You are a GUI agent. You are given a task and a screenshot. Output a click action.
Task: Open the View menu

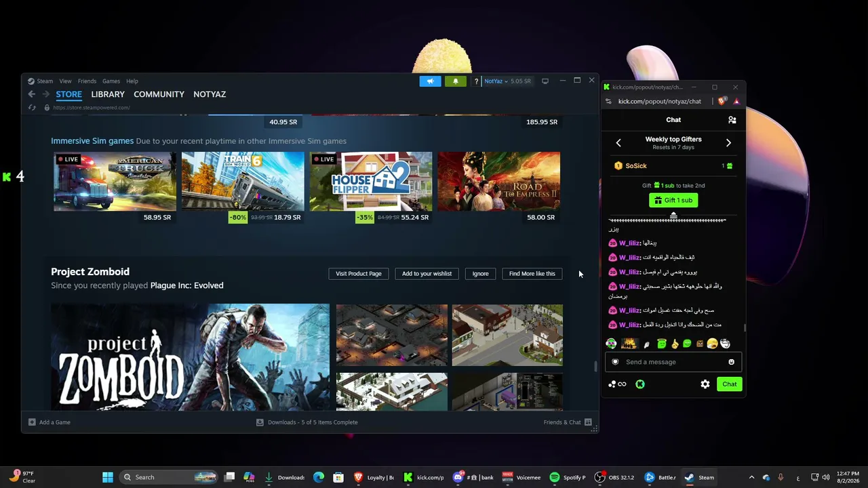pyautogui.click(x=65, y=81)
